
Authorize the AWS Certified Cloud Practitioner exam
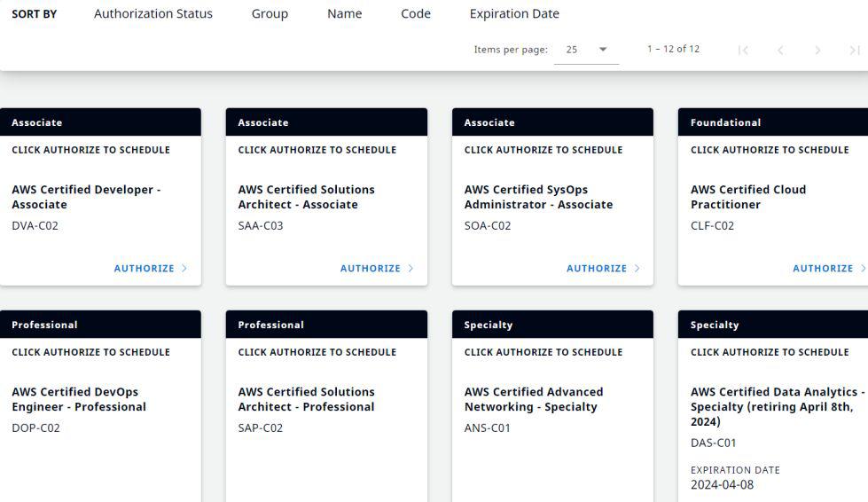pyautogui.click(x=823, y=268)
